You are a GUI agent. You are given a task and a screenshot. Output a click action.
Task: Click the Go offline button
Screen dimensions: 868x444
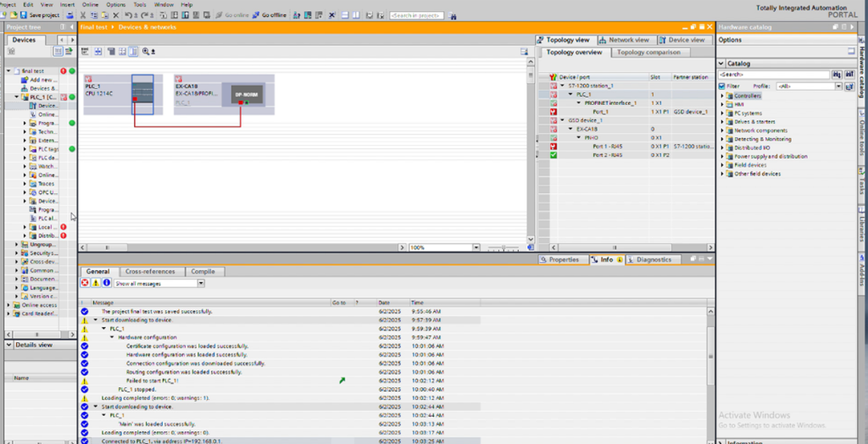[270, 15]
